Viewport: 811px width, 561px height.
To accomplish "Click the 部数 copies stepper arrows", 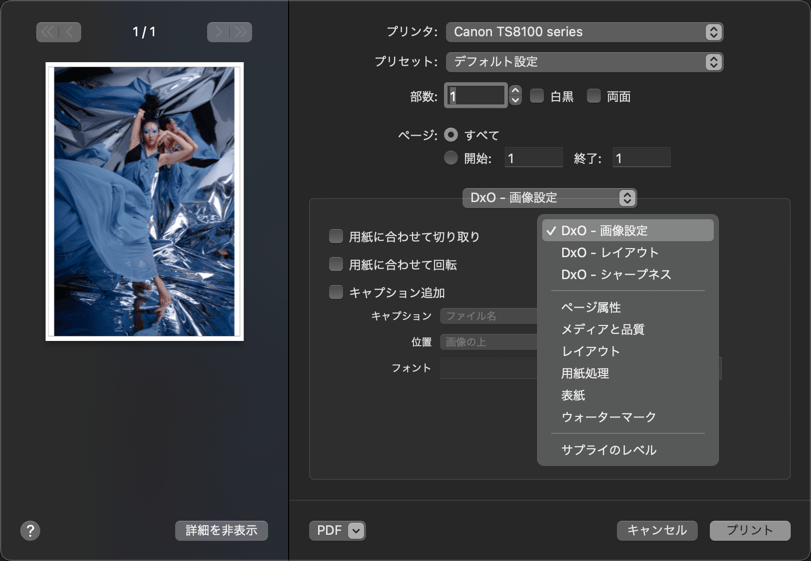I will click(515, 95).
